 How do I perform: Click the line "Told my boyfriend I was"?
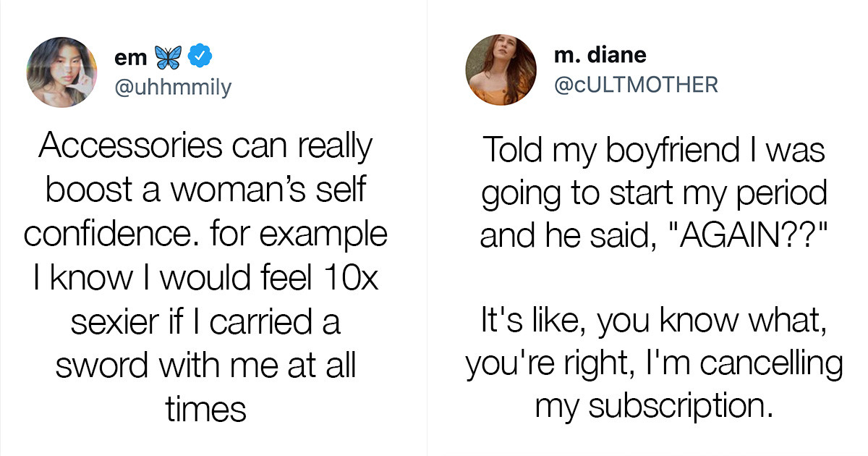tap(653, 149)
